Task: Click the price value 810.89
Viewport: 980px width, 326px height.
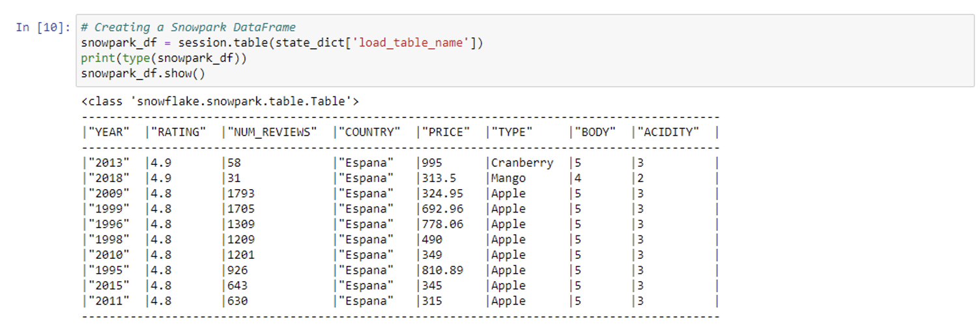Action: click(442, 270)
